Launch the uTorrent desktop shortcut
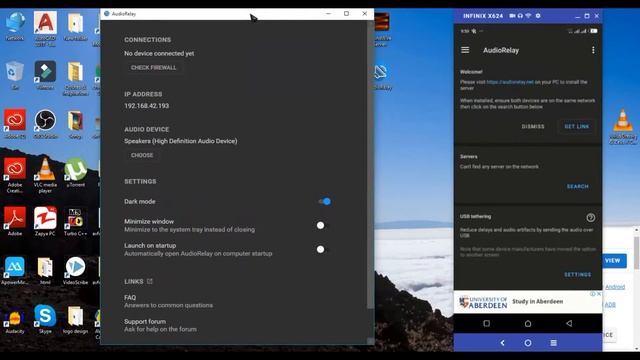Viewport: 640px width, 360px height. [x=76, y=173]
